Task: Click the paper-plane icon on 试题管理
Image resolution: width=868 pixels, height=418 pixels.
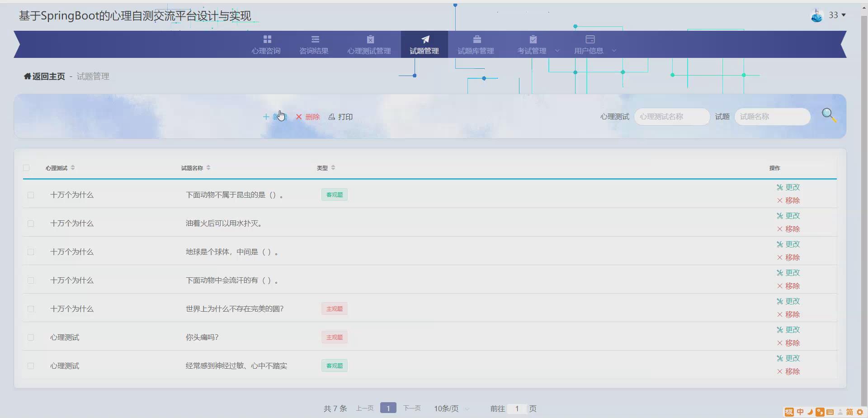Action: click(424, 39)
